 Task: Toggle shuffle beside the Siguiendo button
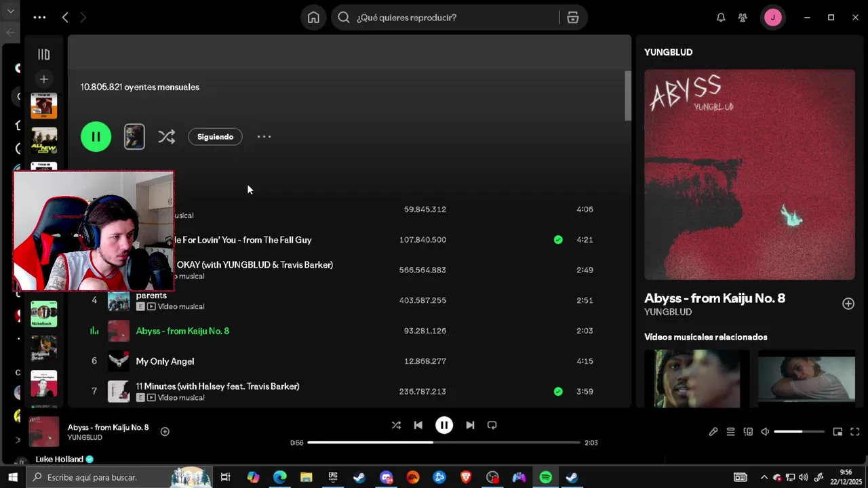[166, 137]
